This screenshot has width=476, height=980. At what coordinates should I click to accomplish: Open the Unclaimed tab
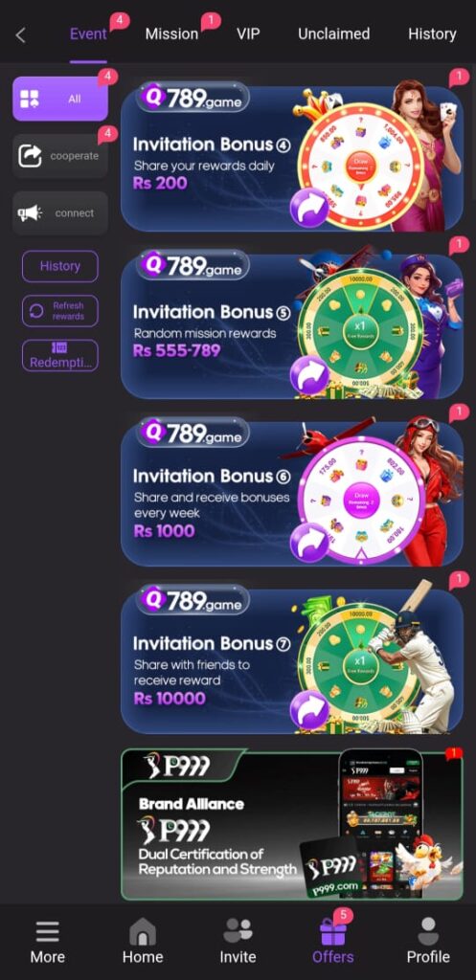click(333, 33)
